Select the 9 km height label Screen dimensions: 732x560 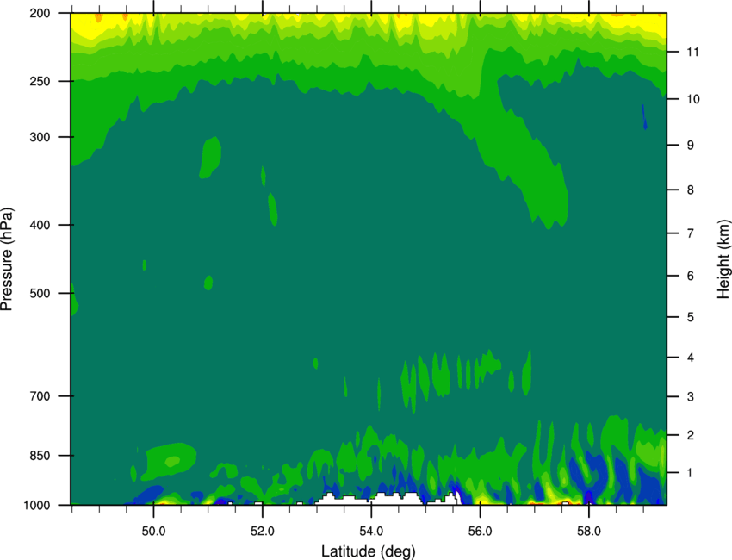coord(691,146)
